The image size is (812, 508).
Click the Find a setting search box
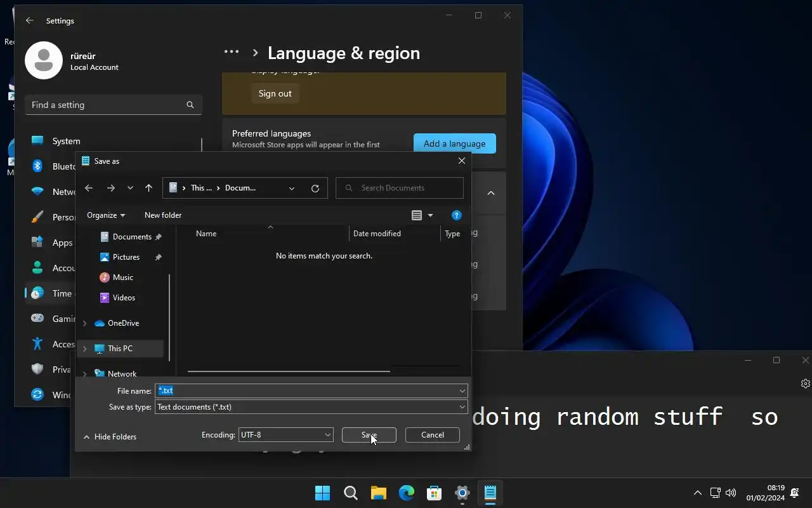(114, 105)
